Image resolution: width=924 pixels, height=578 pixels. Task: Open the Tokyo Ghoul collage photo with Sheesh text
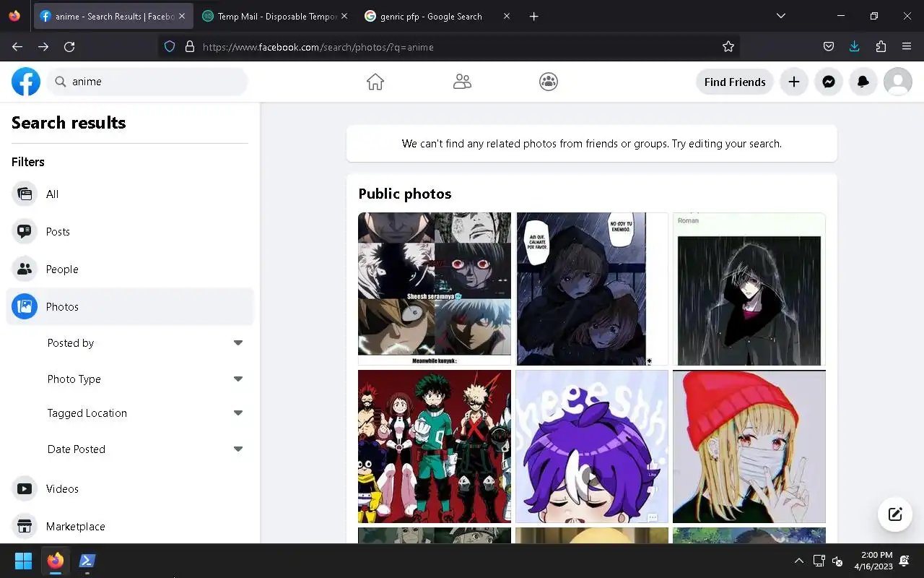coord(435,289)
